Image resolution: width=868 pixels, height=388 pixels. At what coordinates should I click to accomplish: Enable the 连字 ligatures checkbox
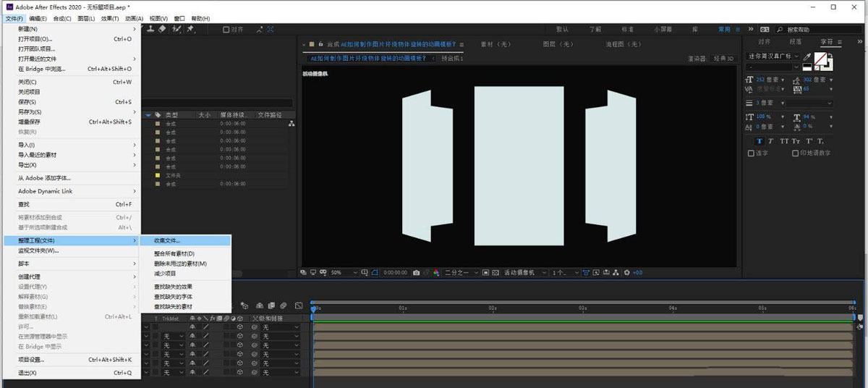[x=751, y=153]
